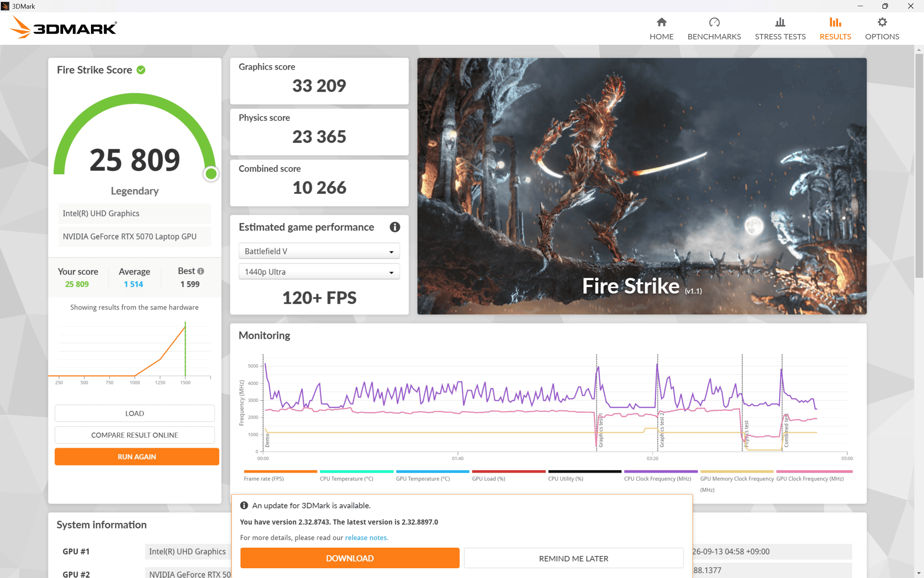Click the Legendary rating text

[x=135, y=191]
